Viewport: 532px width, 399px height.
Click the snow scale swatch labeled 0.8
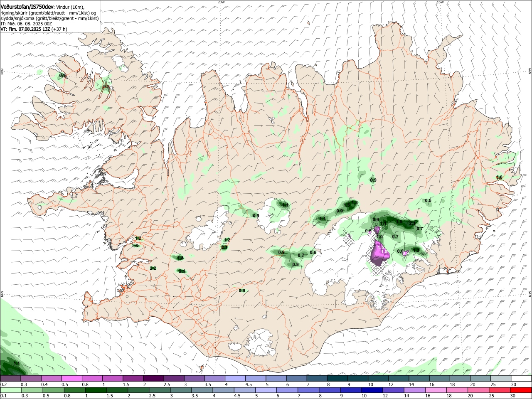pyautogui.click(x=92, y=379)
